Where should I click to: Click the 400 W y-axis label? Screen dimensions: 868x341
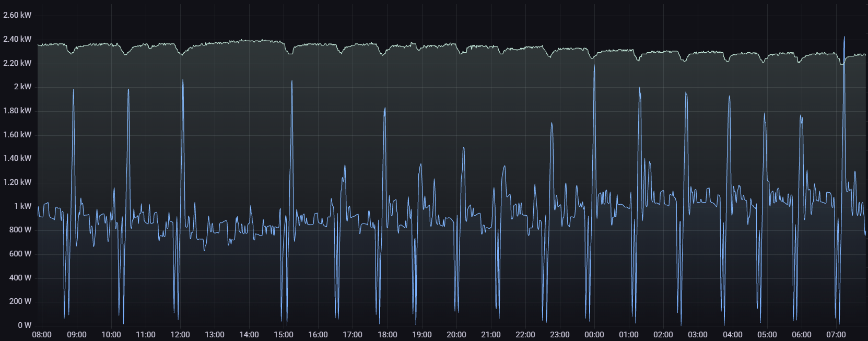pos(20,278)
